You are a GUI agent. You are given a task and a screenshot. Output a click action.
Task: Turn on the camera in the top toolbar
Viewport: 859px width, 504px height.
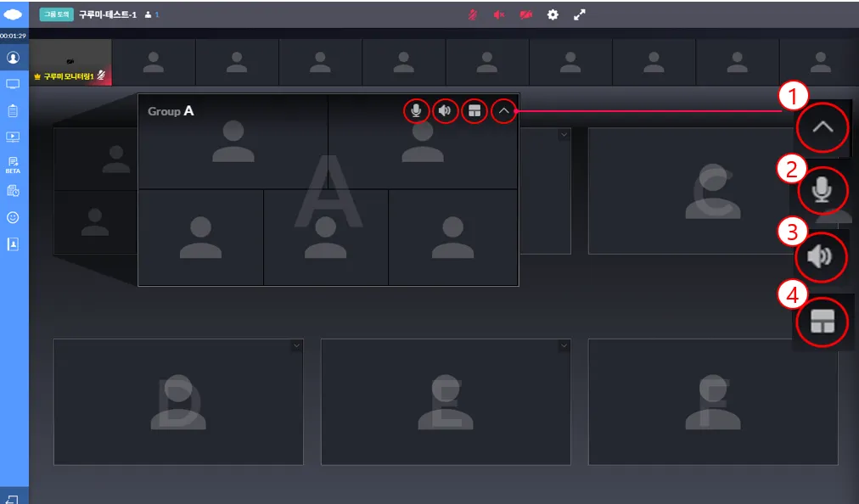pos(526,14)
